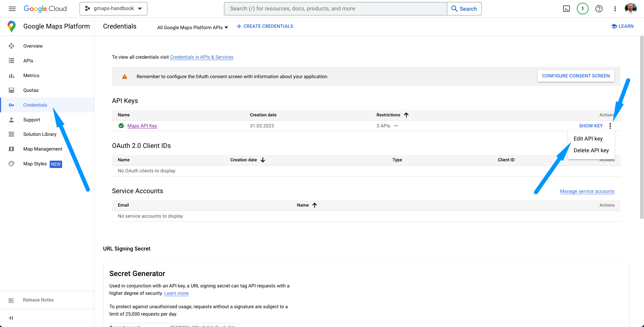
Task: Click Client ID column header
Action: [506, 160]
